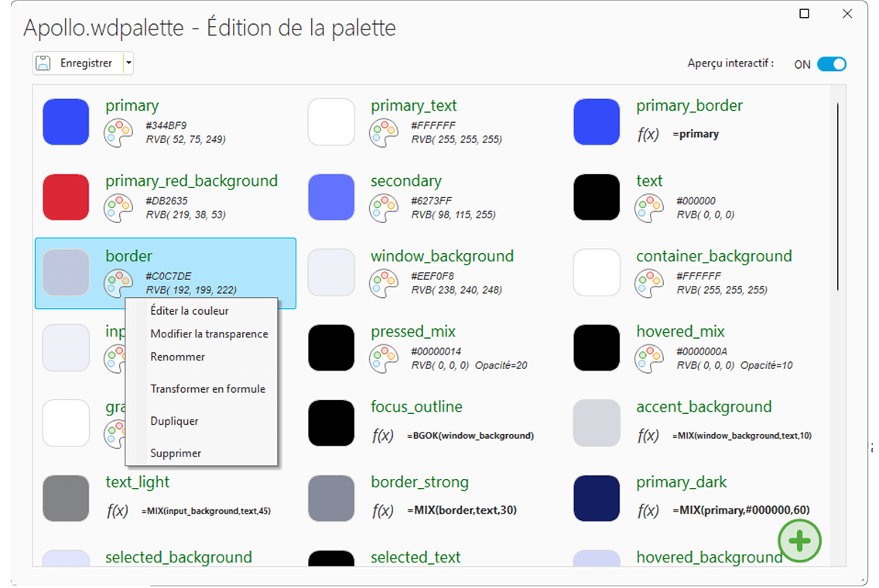Click Supprimer to delete the border color
This screenshot has width=879, height=588.
[x=176, y=453]
